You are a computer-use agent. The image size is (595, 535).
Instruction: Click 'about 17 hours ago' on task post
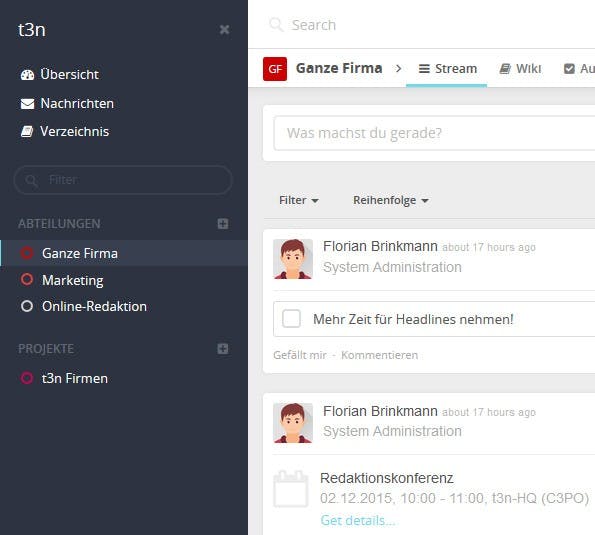pos(489,247)
